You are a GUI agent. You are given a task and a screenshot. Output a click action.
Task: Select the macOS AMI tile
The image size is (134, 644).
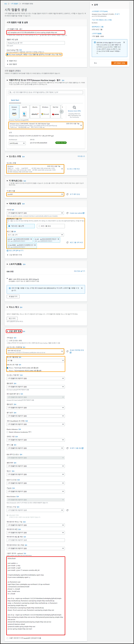[x=24, y=112]
